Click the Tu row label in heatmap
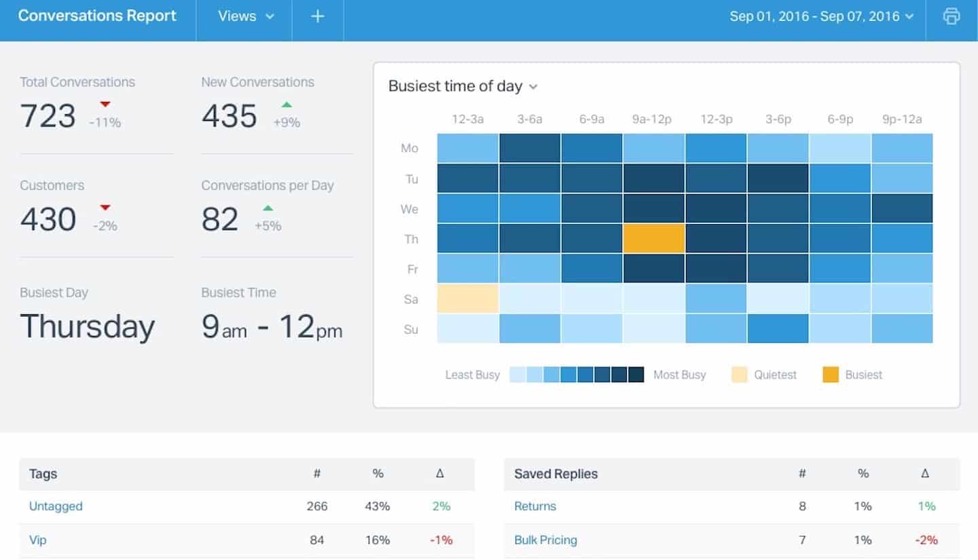978x560 pixels. click(410, 179)
